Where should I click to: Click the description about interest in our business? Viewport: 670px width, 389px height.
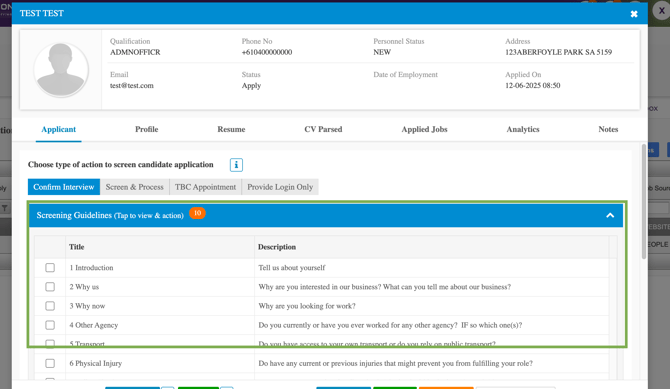tap(385, 287)
